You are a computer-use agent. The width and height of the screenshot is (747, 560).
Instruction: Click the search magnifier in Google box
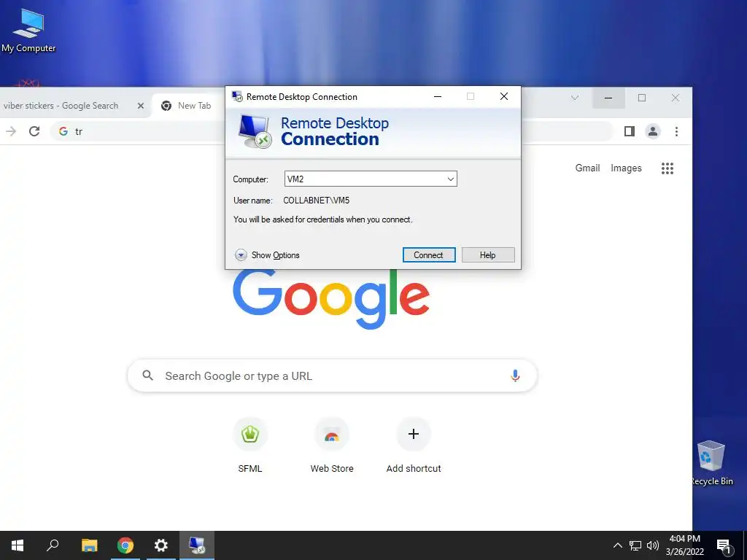[147, 376]
